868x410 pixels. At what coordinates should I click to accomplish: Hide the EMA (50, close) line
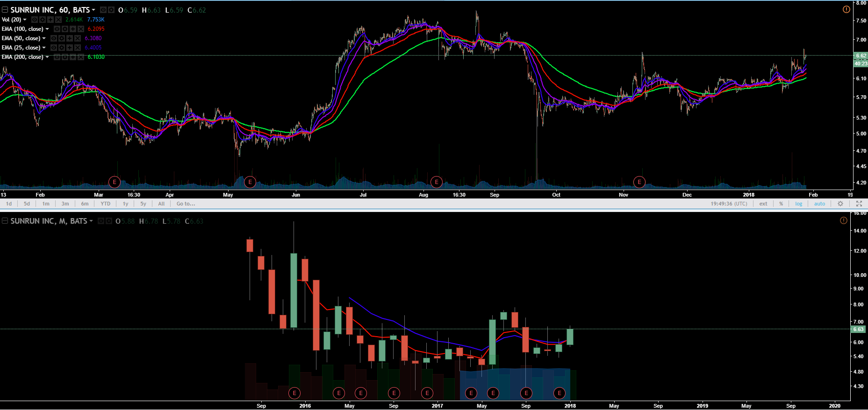point(54,38)
